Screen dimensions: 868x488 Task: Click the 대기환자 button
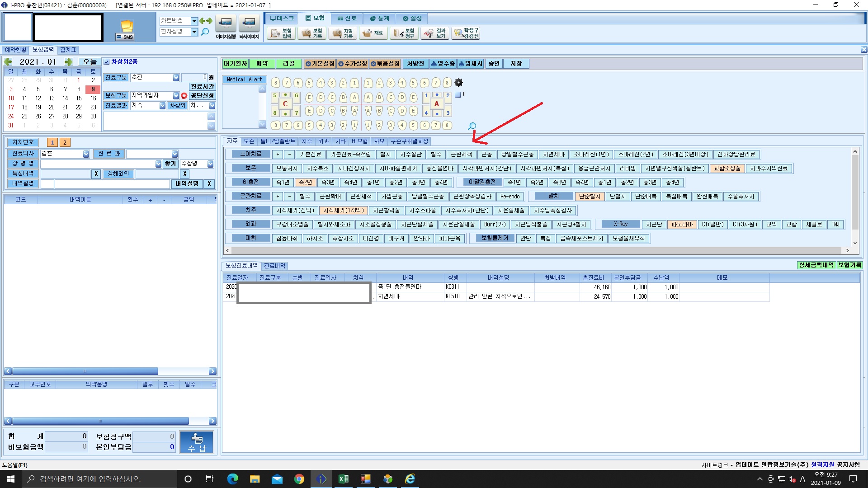tap(235, 64)
